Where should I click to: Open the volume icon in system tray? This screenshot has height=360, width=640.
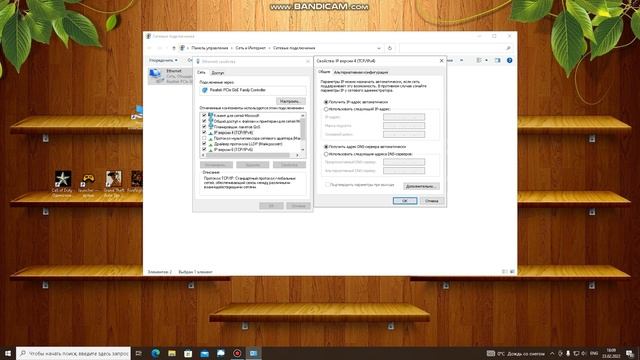pos(584,353)
